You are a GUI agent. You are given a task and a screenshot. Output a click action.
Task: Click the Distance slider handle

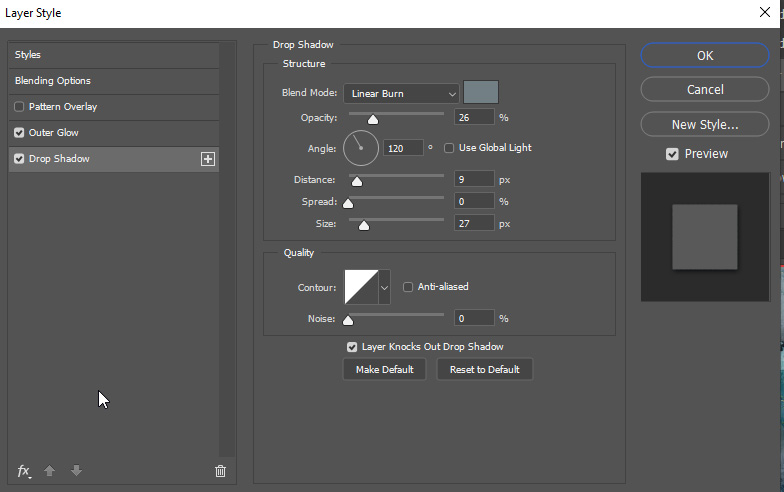[x=357, y=181]
